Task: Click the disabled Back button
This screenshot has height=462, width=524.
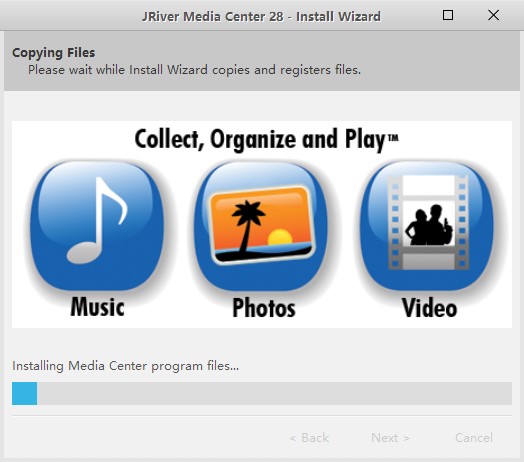Action: [309, 438]
